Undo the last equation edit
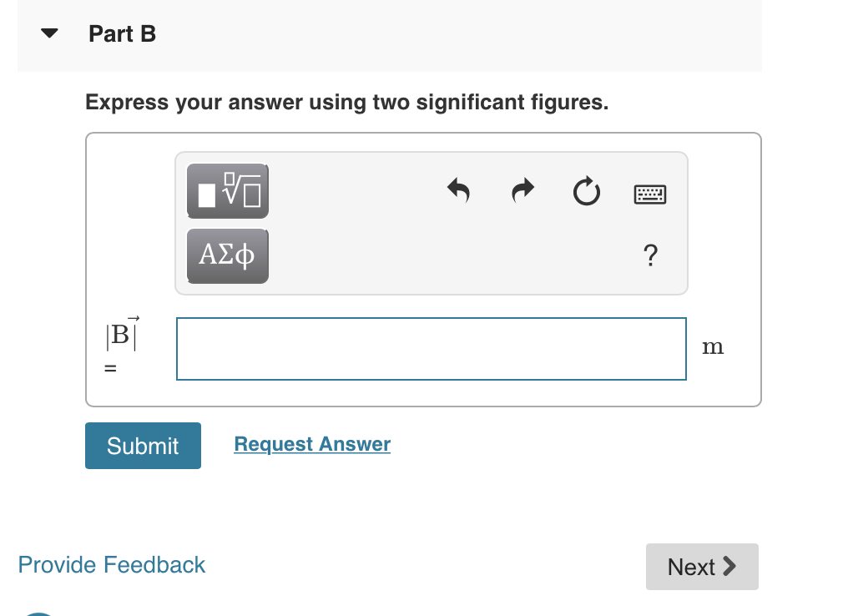 pos(458,191)
